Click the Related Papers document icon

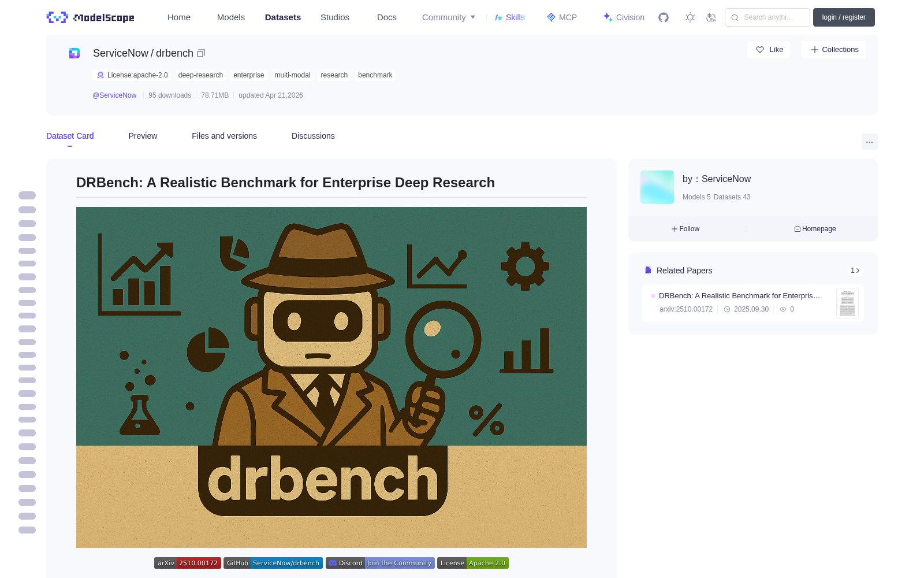648,271
